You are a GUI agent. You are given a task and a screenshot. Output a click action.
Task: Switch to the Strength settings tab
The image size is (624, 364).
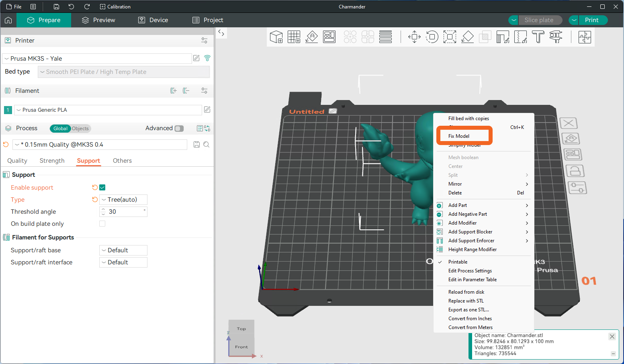(x=52, y=161)
